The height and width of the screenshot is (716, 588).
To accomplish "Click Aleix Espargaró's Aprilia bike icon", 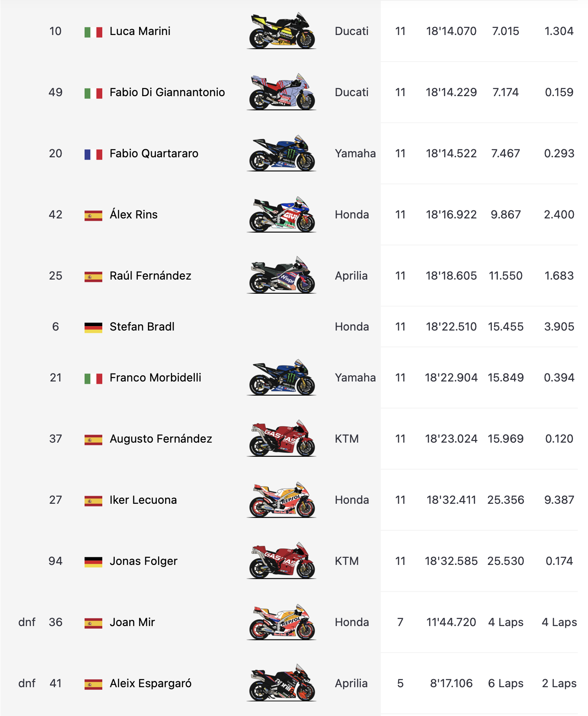I will (282, 683).
